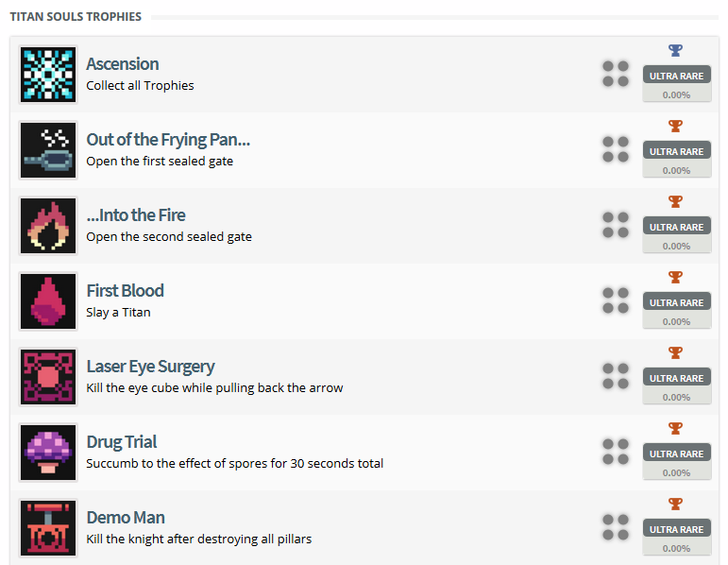The image size is (728, 565).
Task: Click the blue platinum trophy cup for Ascension
Action: tap(675, 51)
